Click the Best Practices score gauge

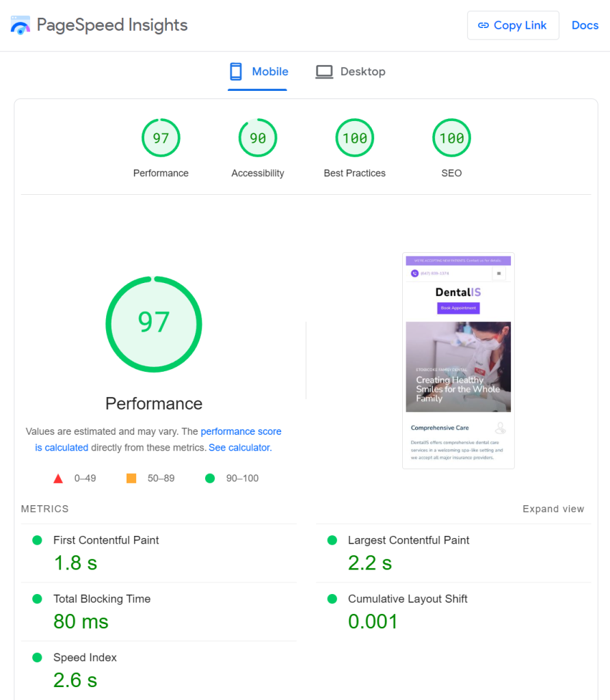point(354,138)
